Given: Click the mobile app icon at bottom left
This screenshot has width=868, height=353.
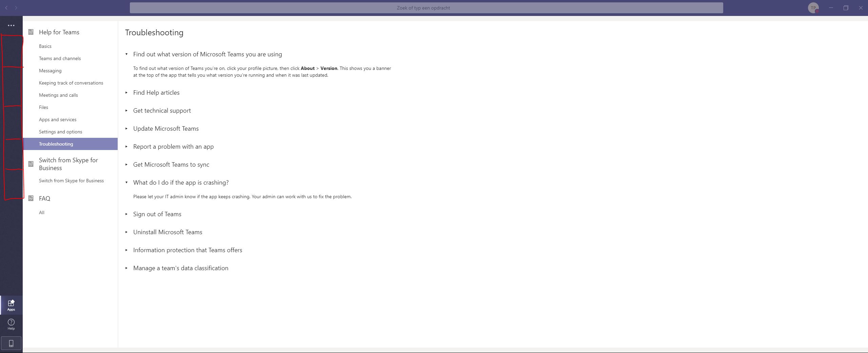Looking at the screenshot, I should coord(11,343).
